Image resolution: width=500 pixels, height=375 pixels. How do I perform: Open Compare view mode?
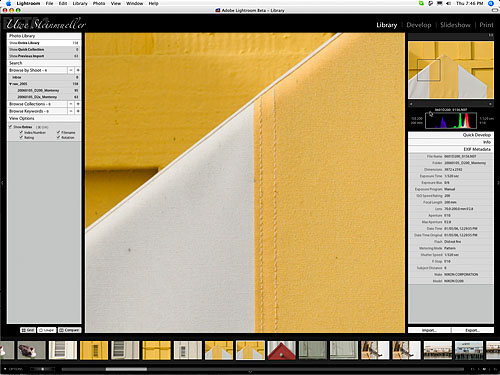[69, 330]
